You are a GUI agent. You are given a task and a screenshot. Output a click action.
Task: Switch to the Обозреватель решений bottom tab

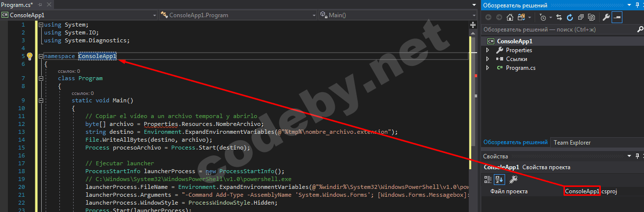pyautogui.click(x=515, y=143)
